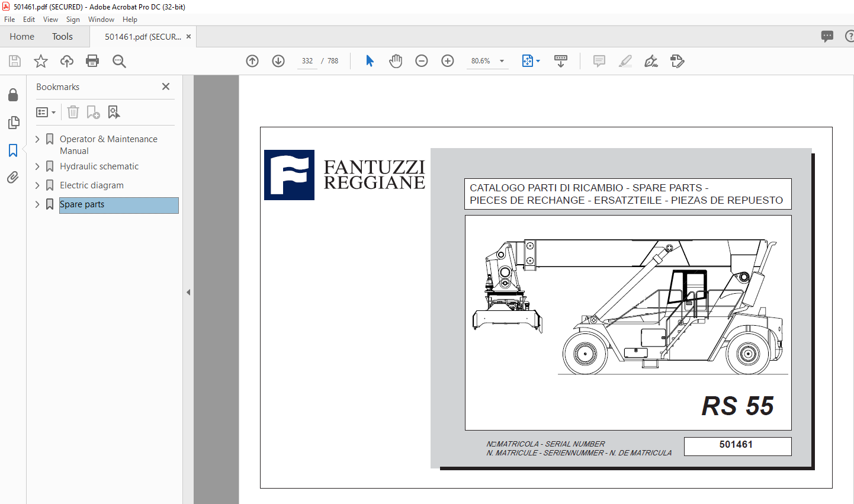Switch to the Home tab
The width and height of the screenshot is (854, 504).
pyautogui.click(x=22, y=37)
